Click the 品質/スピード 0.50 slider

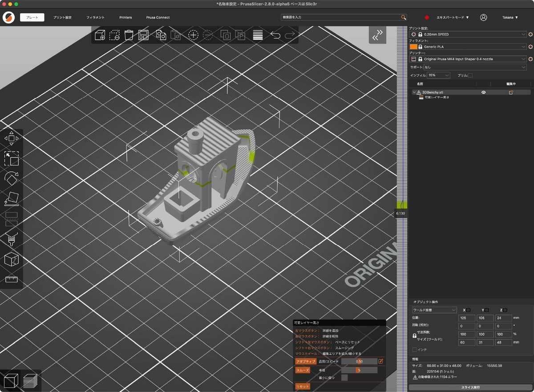click(359, 361)
